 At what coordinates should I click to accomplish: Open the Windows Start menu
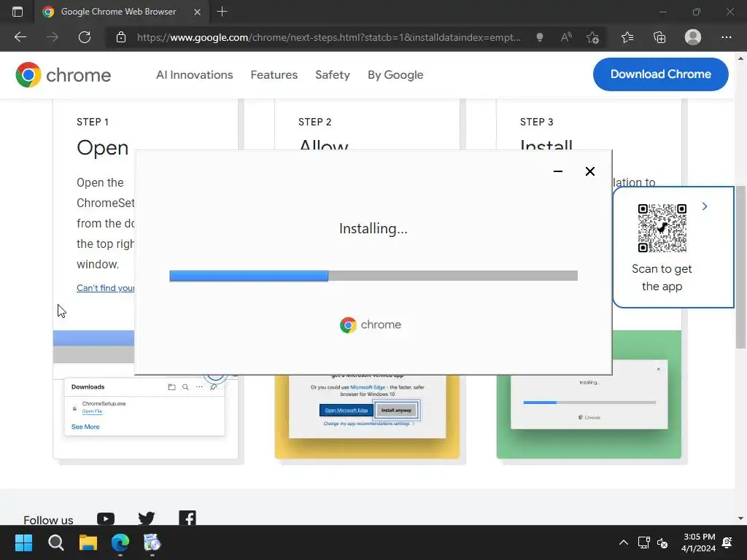pos(23,542)
